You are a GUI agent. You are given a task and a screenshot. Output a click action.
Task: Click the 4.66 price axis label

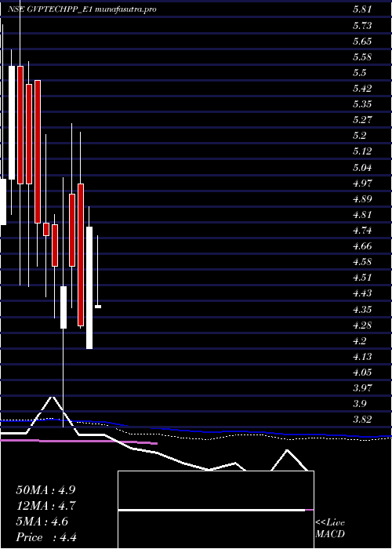pyautogui.click(x=362, y=246)
